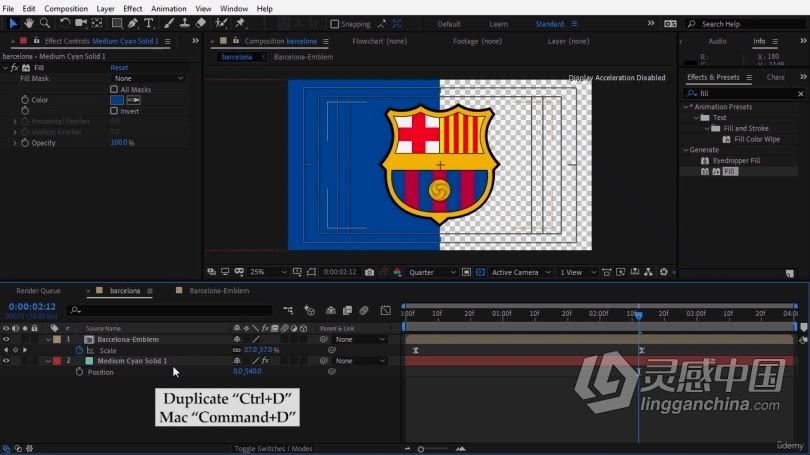The width and height of the screenshot is (810, 455).
Task: Check the All Masks checkbox
Action: pos(114,89)
